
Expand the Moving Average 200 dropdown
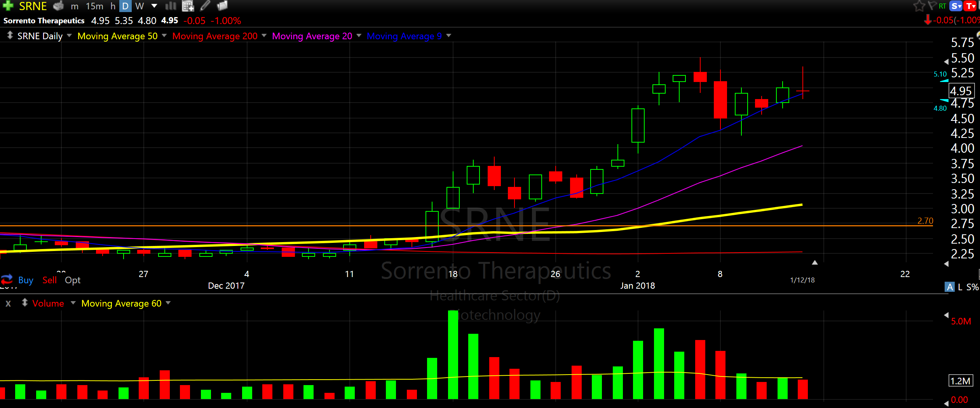click(x=264, y=35)
